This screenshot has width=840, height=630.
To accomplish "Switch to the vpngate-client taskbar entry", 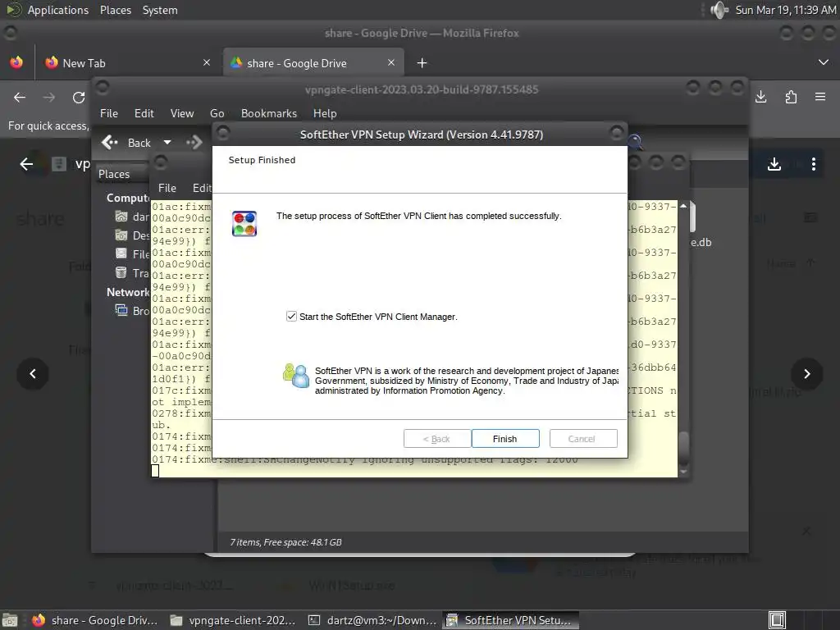I will 233,620.
